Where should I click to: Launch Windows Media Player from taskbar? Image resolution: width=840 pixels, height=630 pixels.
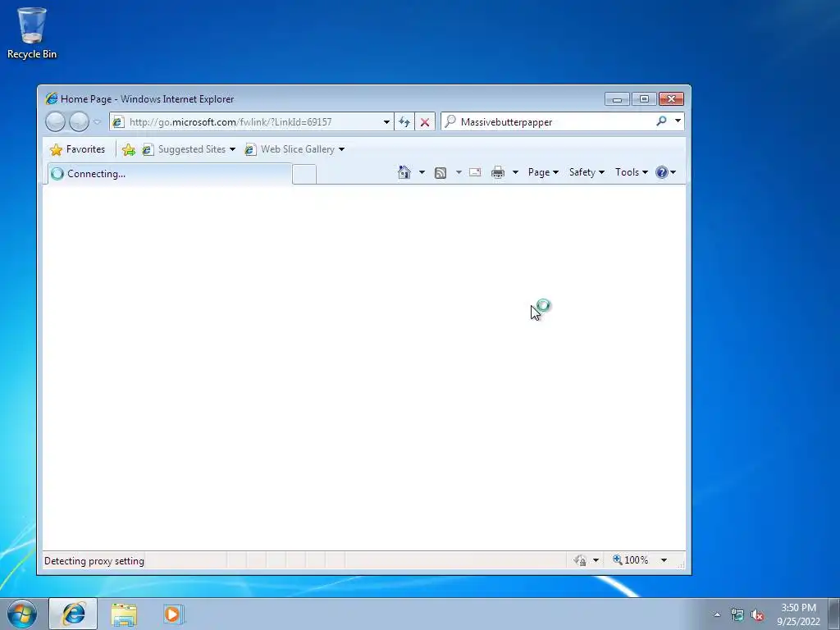(173, 614)
